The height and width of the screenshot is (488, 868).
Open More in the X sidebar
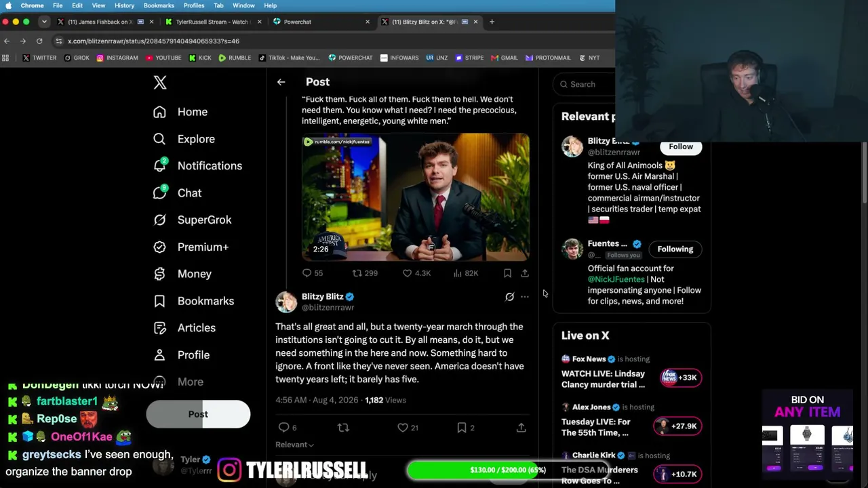point(178,382)
